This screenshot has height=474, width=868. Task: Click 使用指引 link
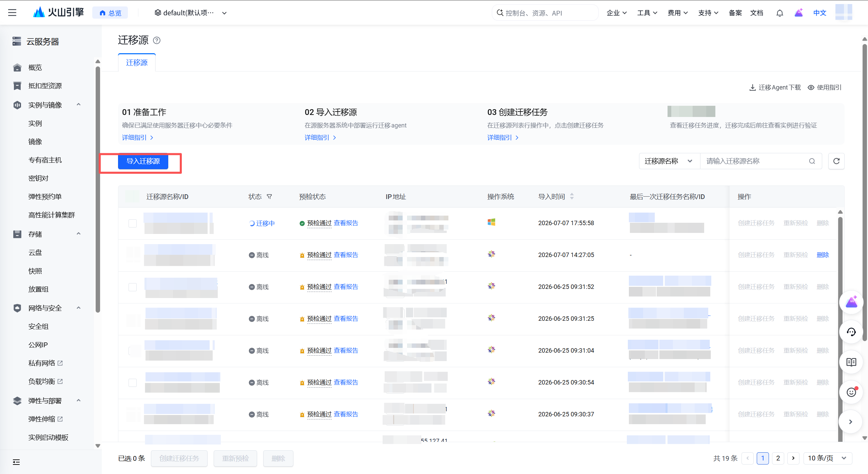coord(824,87)
